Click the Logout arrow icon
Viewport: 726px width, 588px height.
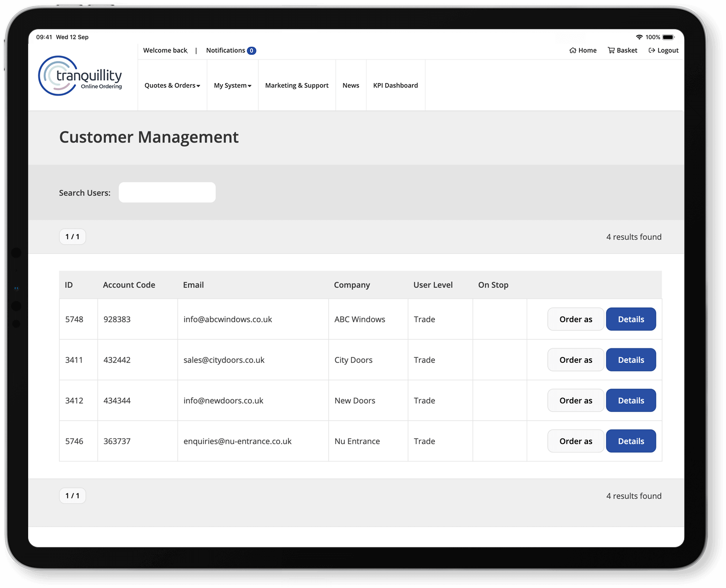click(x=651, y=50)
